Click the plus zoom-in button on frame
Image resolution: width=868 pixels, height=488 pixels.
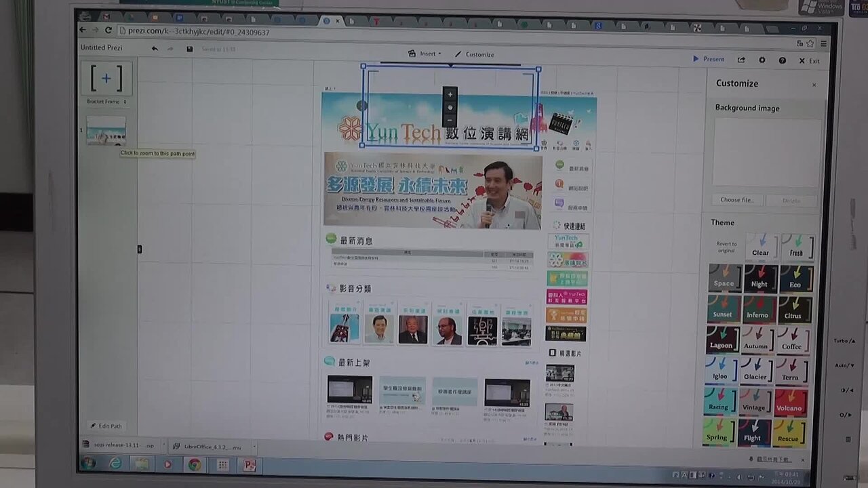coord(450,94)
